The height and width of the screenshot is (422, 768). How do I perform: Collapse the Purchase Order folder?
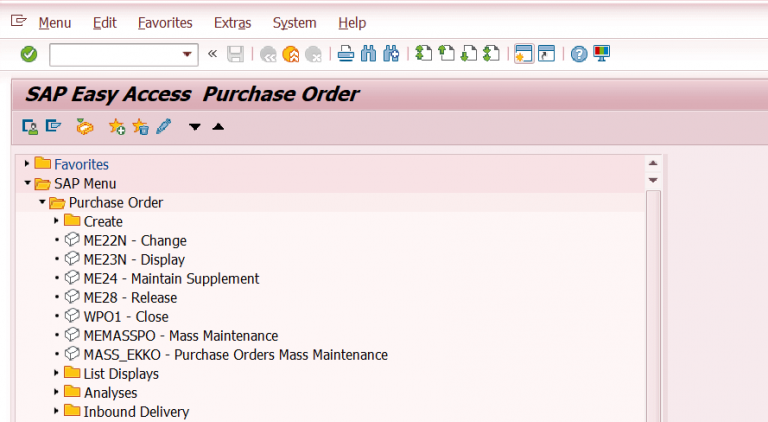(42, 202)
